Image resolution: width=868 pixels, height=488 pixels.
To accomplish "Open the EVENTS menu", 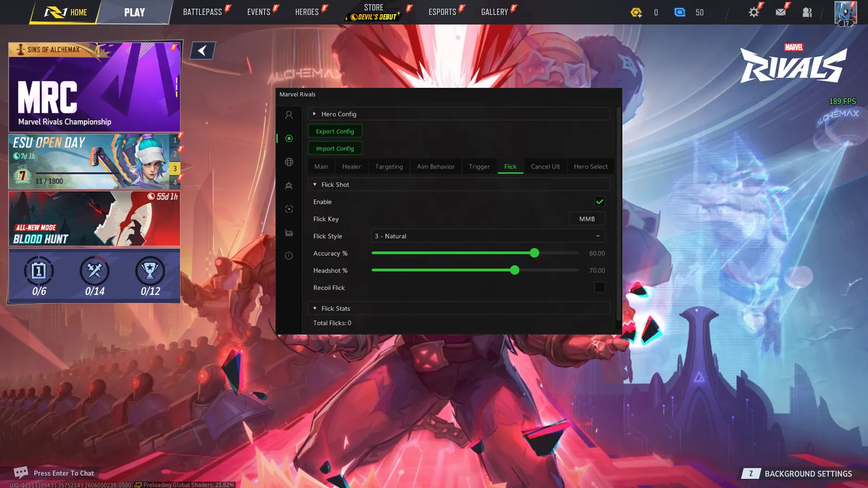I will (259, 12).
